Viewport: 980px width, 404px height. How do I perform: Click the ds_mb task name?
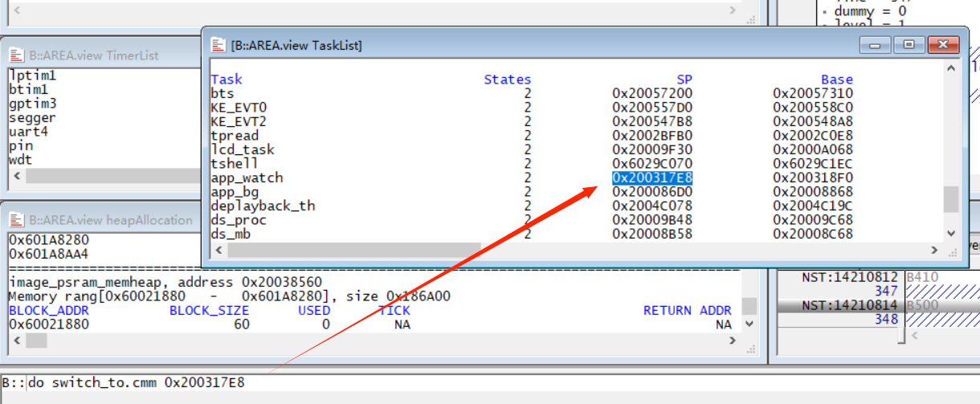[x=231, y=234]
